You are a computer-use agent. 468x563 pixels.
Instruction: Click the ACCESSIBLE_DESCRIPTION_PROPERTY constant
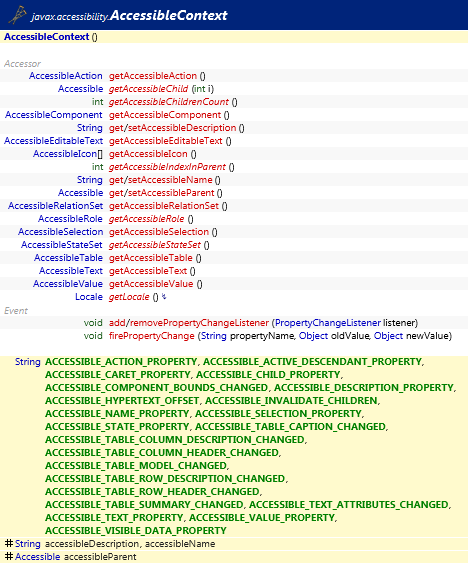[x=364, y=387]
